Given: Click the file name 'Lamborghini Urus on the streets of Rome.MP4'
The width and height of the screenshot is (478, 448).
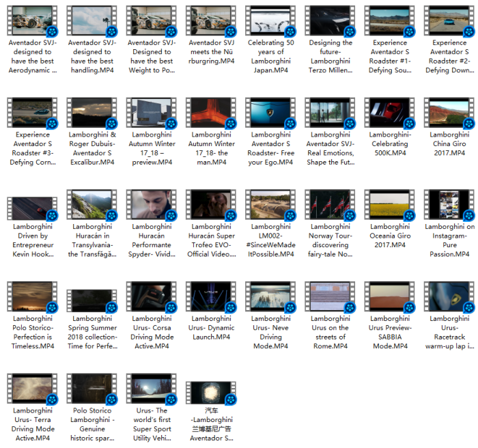Looking at the screenshot, I should (x=330, y=332).
